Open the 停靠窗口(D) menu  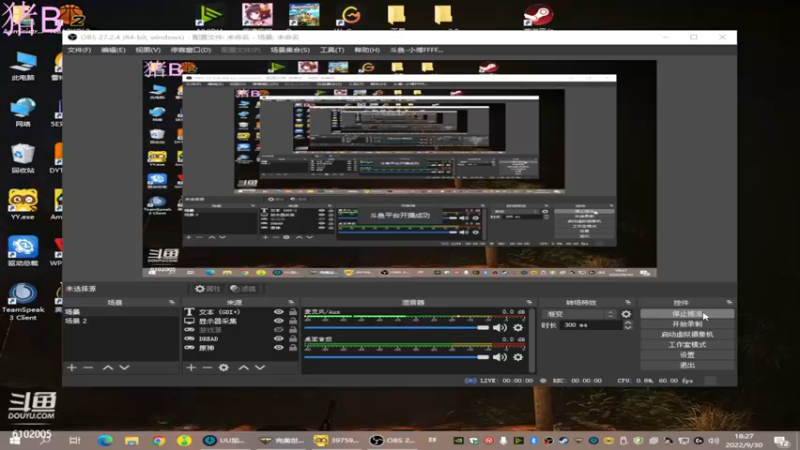(x=190, y=50)
